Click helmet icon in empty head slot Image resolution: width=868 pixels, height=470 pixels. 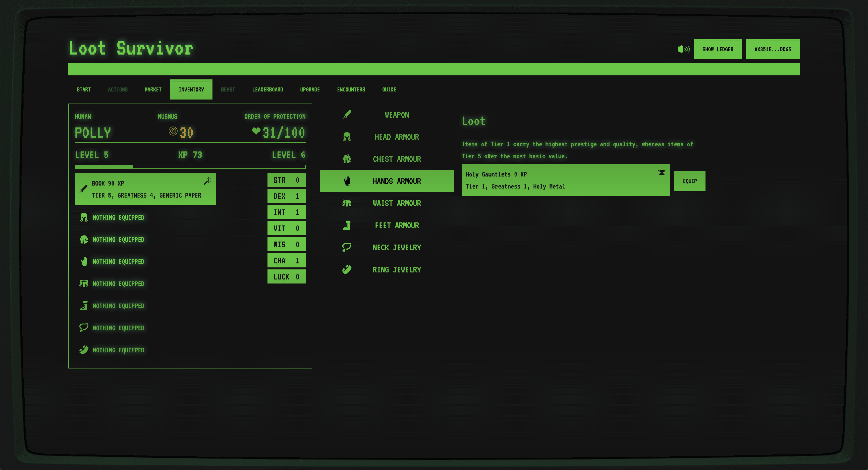tap(84, 217)
